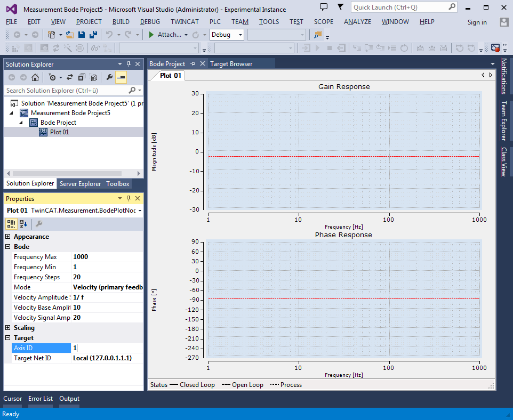513x420 pixels.
Task: Click the red-dot record icon on toolbar
Action: click(x=495, y=48)
